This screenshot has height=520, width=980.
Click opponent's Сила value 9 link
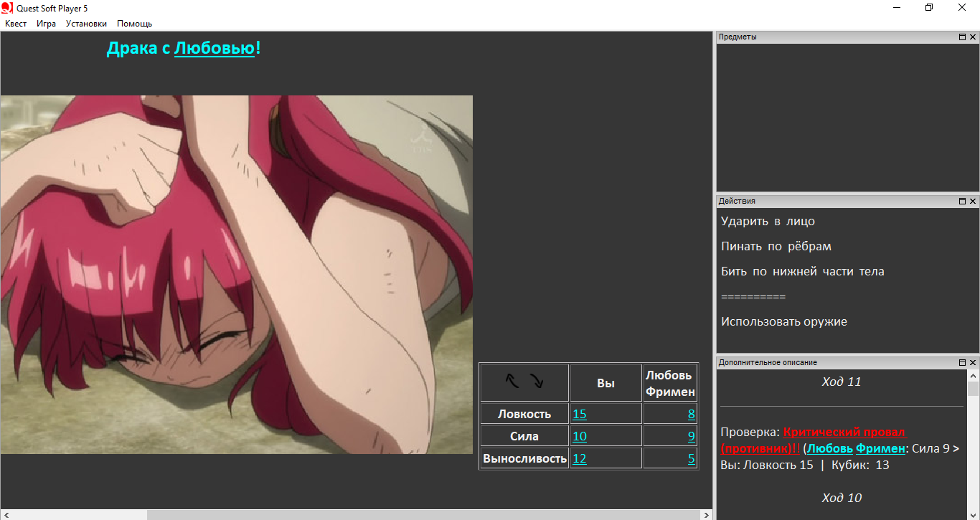pos(692,436)
